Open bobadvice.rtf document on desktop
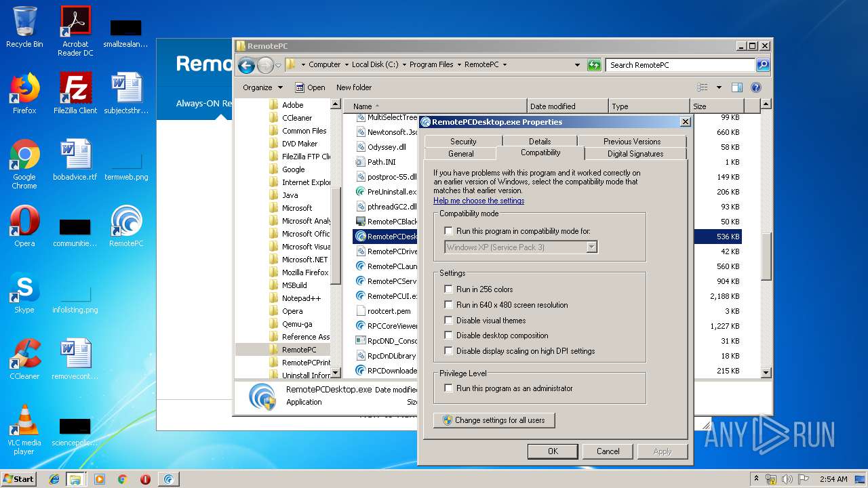 pos(75,160)
